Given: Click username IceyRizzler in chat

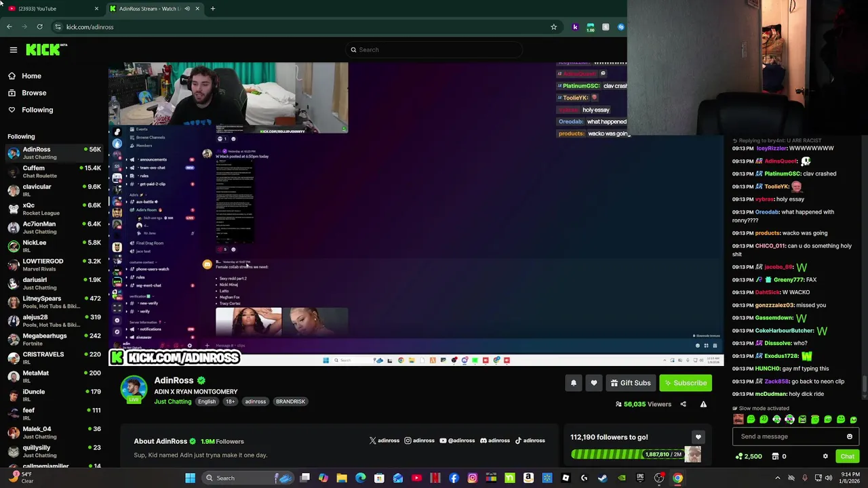Looking at the screenshot, I should pos(771,148).
